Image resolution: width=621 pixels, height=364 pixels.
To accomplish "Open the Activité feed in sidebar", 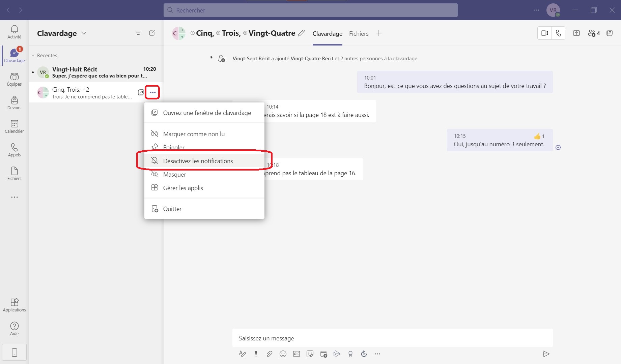I will click(x=14, y=32).
